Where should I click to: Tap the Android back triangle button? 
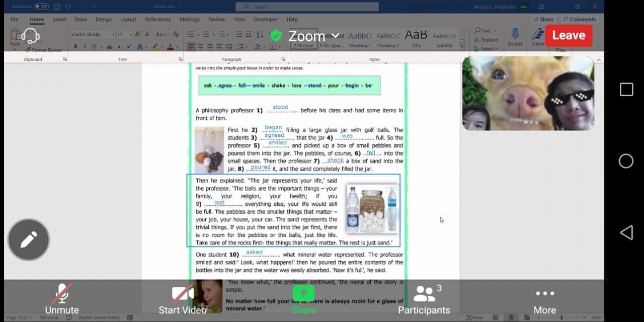[626, 232]
